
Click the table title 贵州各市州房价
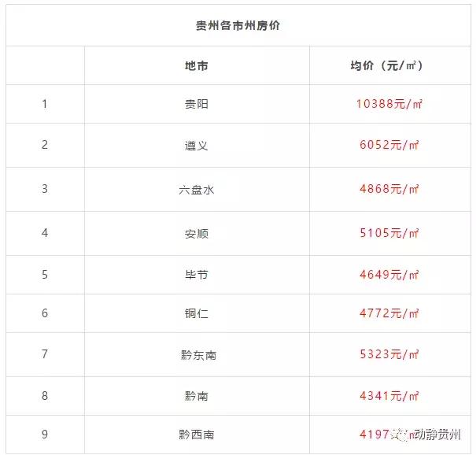[x=238, y=25]
